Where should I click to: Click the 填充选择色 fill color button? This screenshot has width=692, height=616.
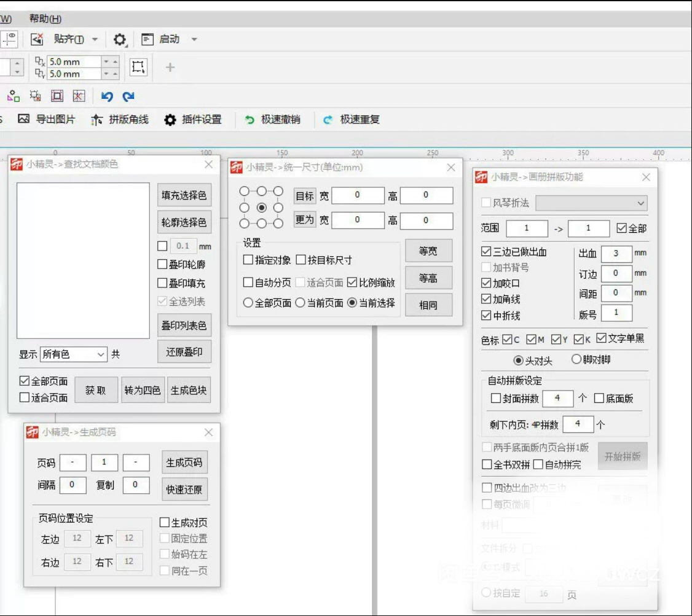tap(184, 195)
